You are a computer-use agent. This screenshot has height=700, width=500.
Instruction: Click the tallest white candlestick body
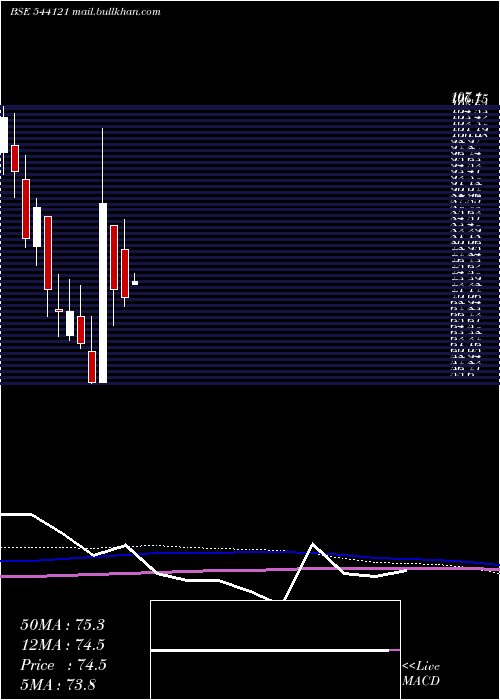pyautogui.click(x=103, y=293)
